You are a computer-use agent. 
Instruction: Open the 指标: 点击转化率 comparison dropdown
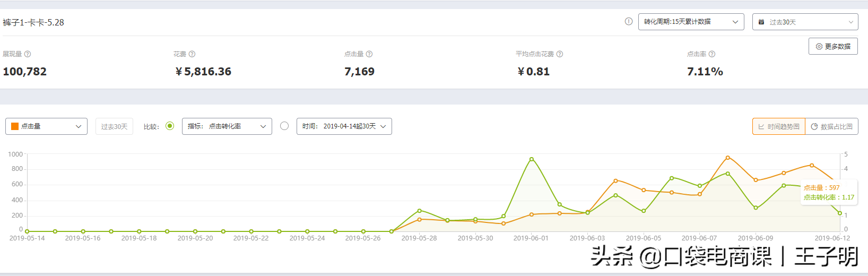(x=227, y=126)
